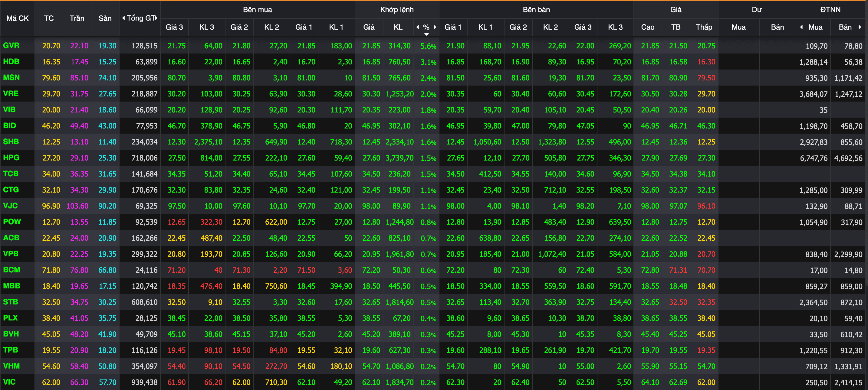Image resolution: width=868 pixels, height=390 pixels.
Task: Open the TCB stock symbol
Action: click(x=11, y=174)
